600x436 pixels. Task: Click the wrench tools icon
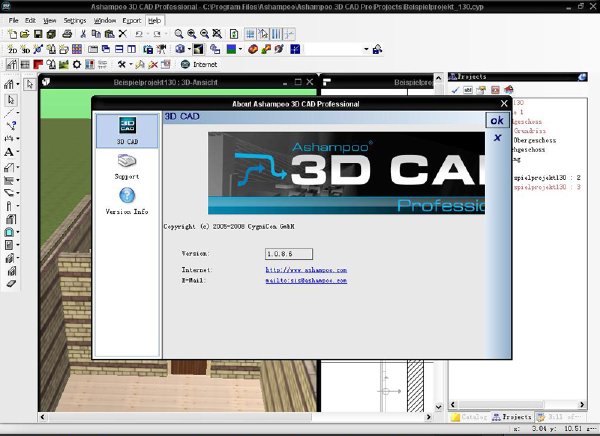(122, 64)
